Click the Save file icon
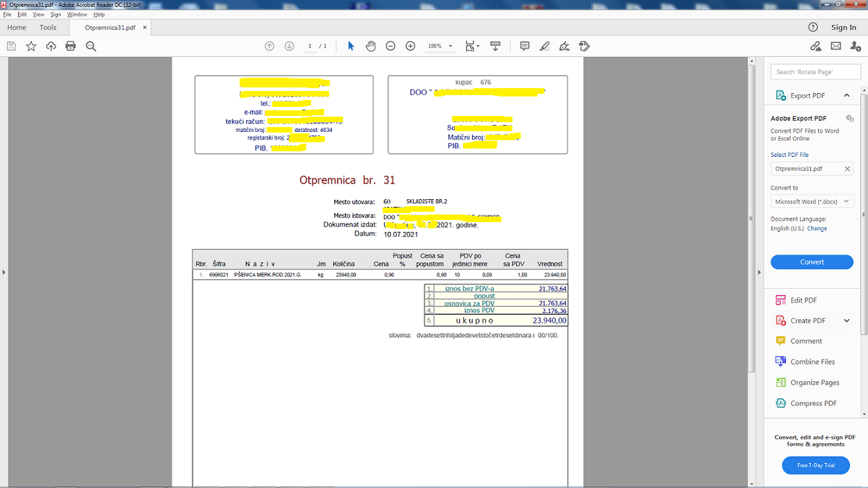Viewport: 868px width, 488px height. pos(11,46)
